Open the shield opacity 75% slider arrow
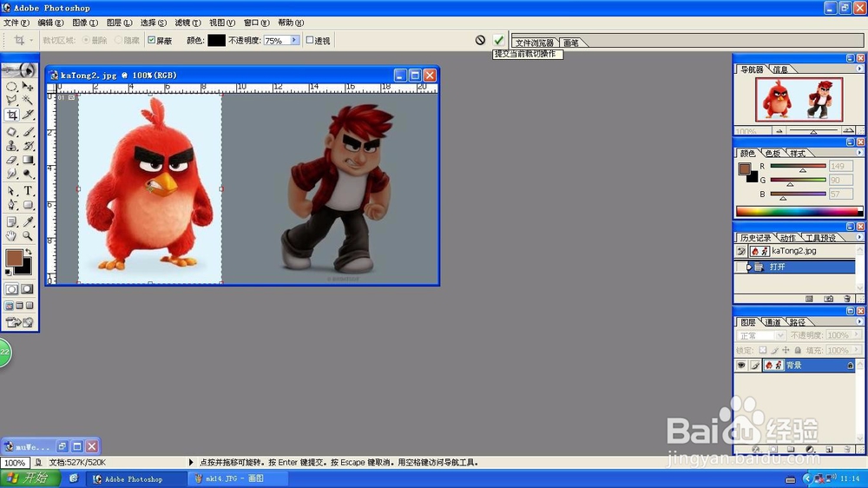868x488 pixels. pos(294,40)
